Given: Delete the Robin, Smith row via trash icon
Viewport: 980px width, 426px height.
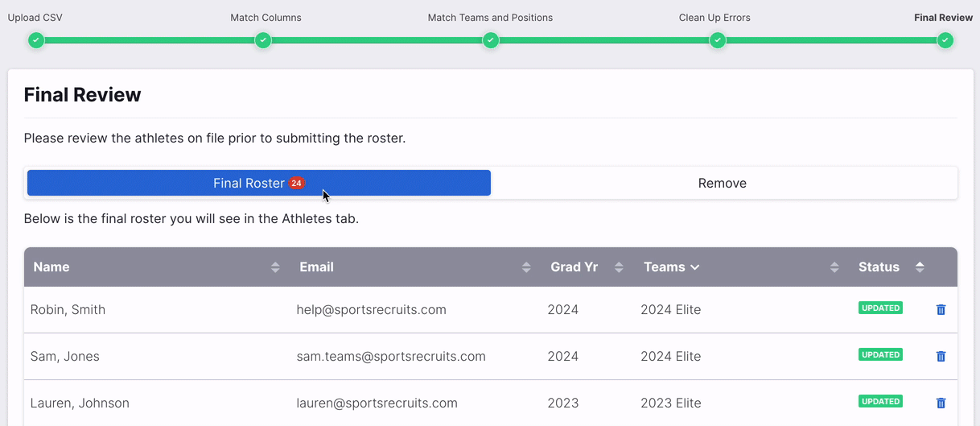Looking at the screenshot, I should click(x=941, y=309).
